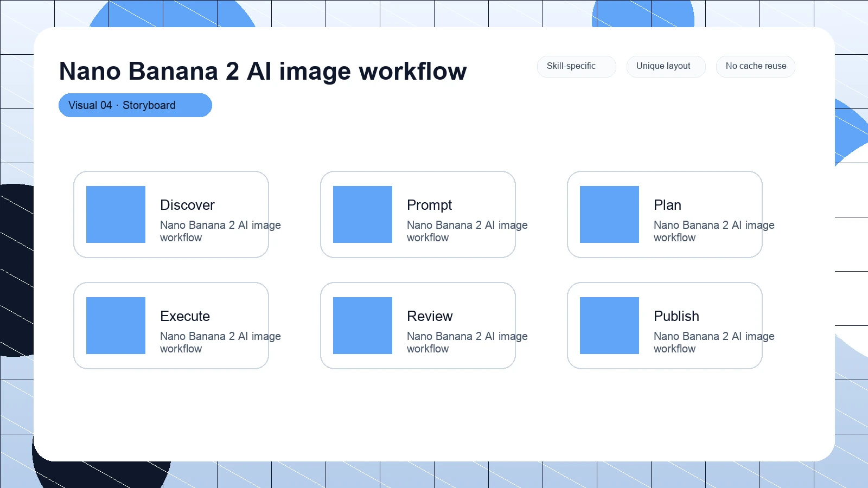Click the description text under Review
868x488 pixels.
point(467,342)
